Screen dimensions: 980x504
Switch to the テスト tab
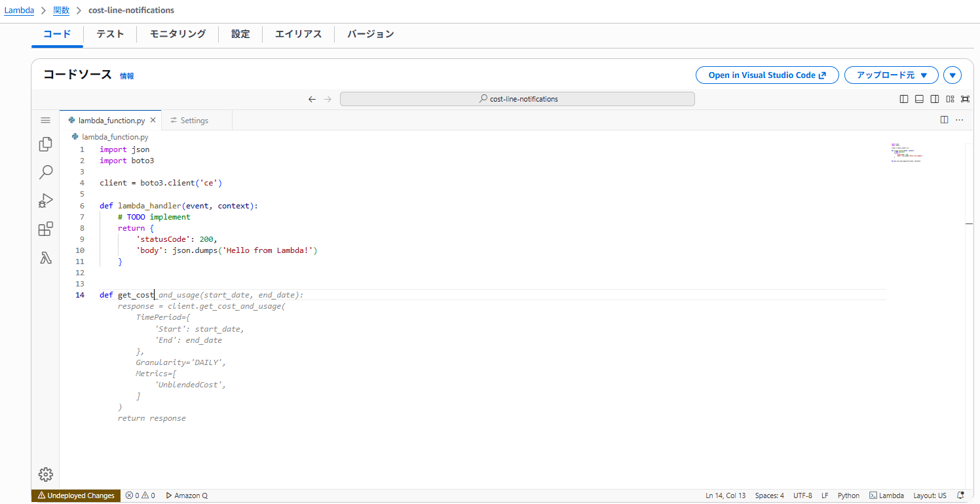110,34
